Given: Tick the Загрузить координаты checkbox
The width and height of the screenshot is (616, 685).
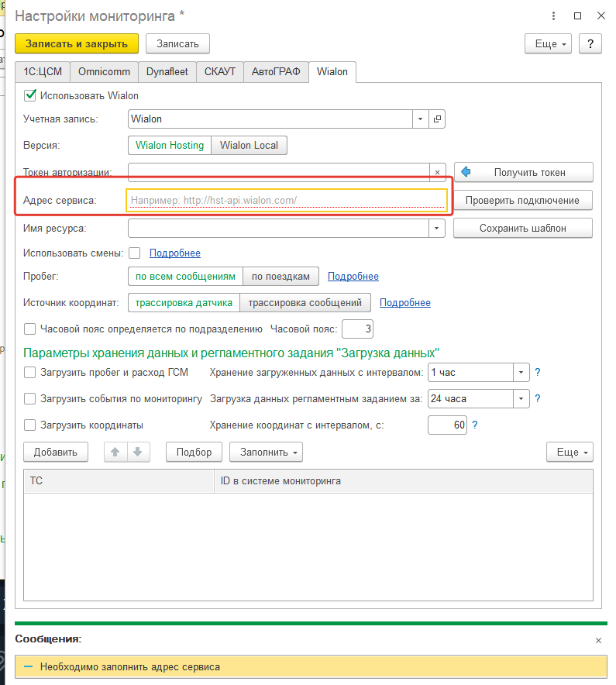Looking at the screenshot, I should (30, 425).
